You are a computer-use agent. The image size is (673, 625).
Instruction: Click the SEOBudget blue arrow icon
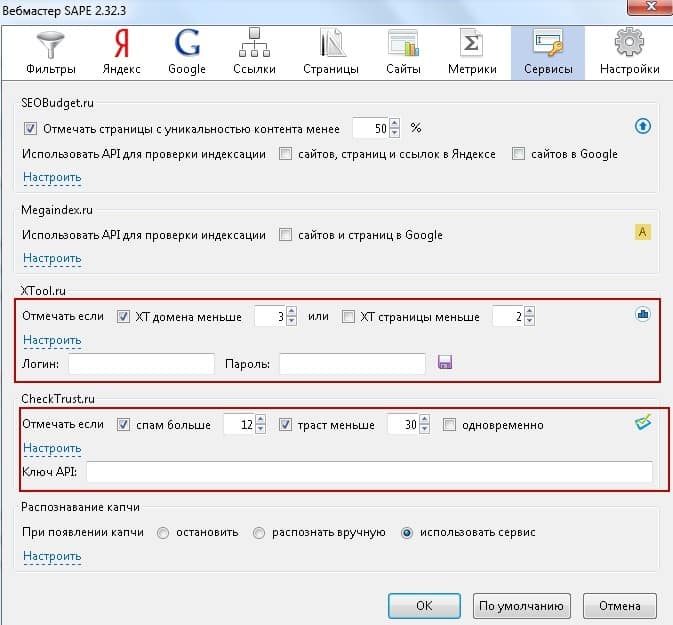[x=643, y=126]
